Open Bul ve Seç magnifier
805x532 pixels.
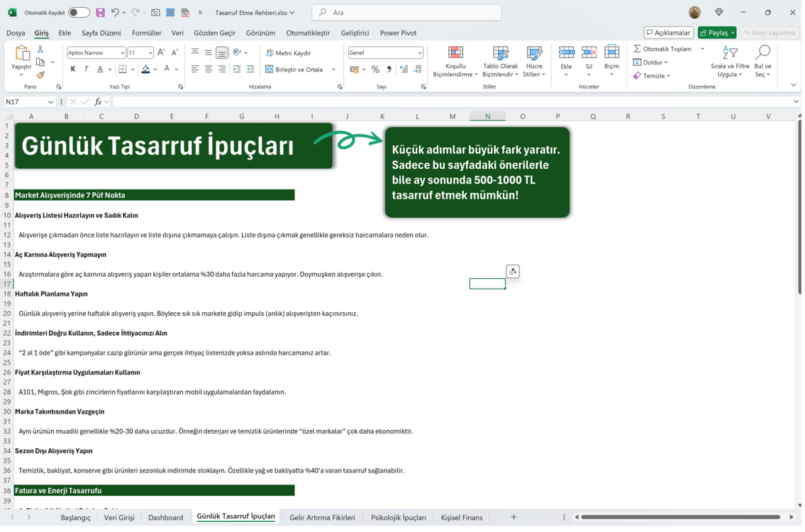763,62
